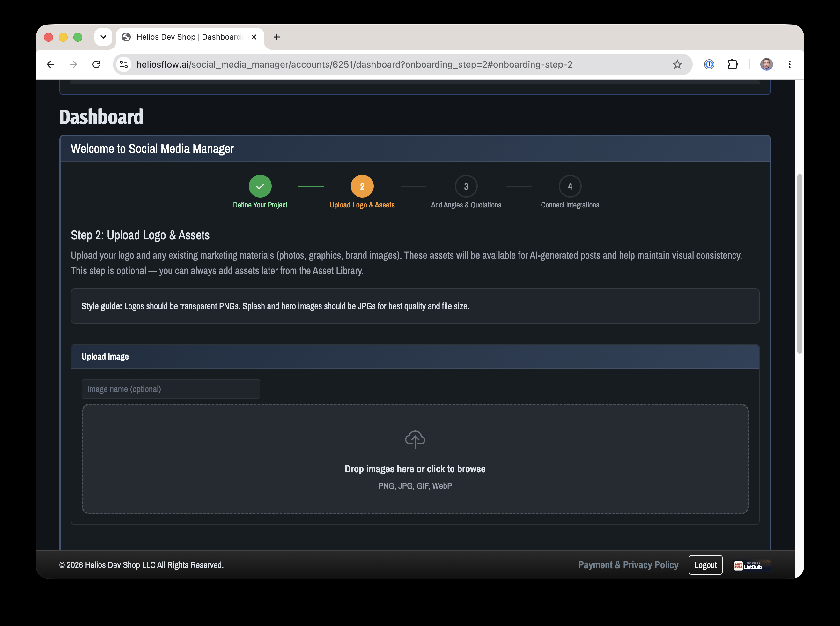Click the Upload Logo & Assets label
Viewport: 840px width, 626px height.
362,205
